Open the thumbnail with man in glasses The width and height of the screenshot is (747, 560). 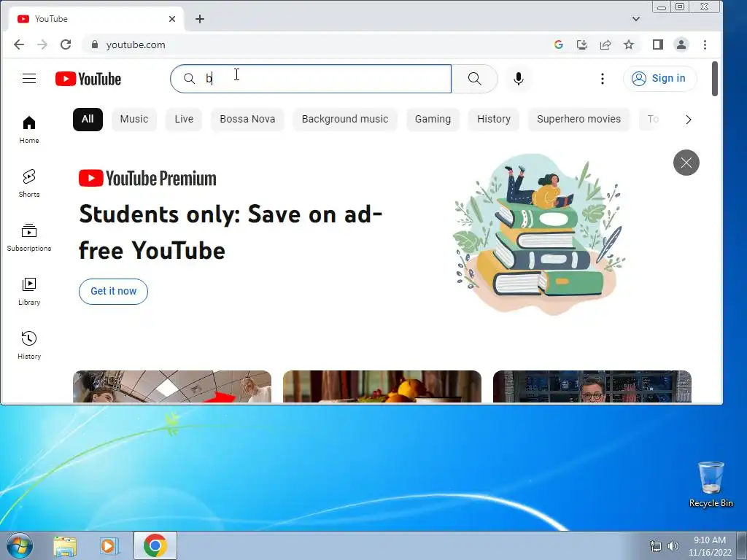point(592,386)
